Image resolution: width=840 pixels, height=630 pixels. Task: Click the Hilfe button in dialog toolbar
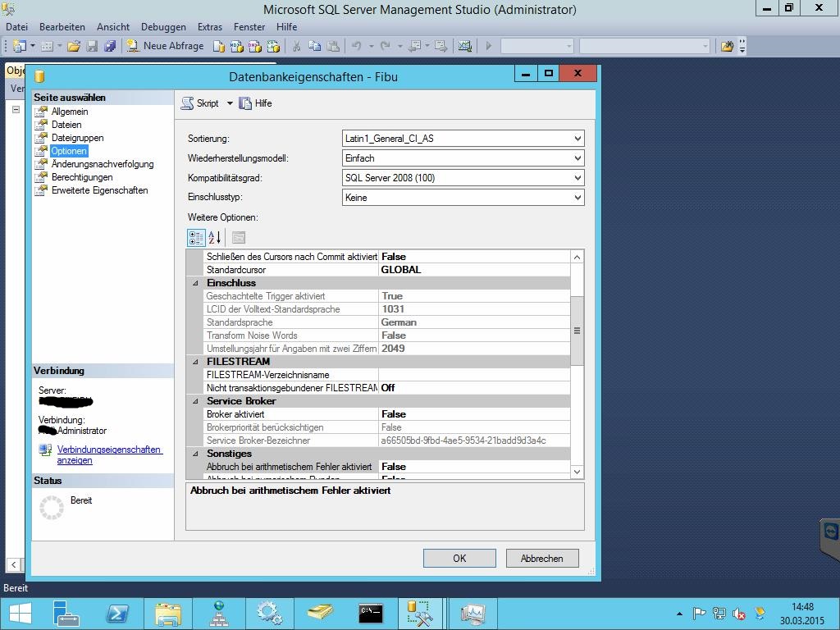[256, 103]
